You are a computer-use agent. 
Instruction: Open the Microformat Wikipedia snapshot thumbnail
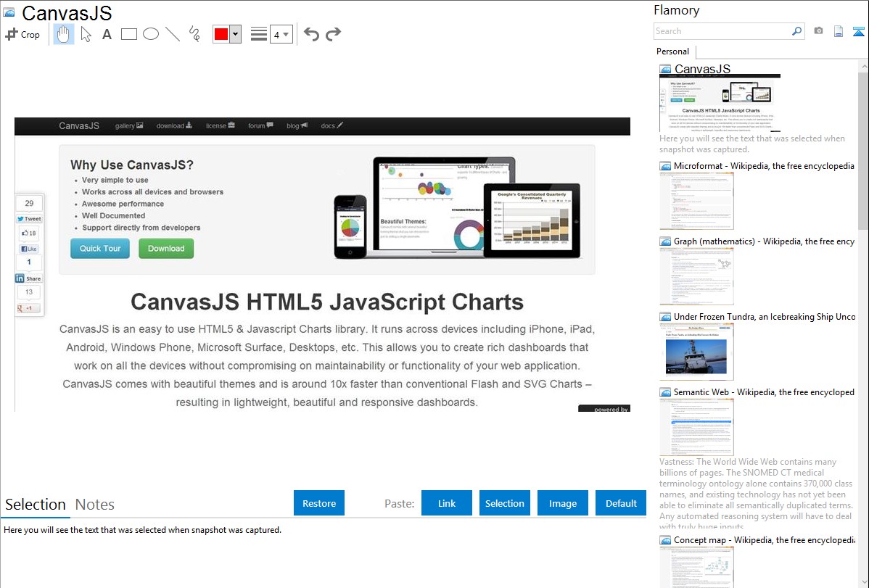696,201
